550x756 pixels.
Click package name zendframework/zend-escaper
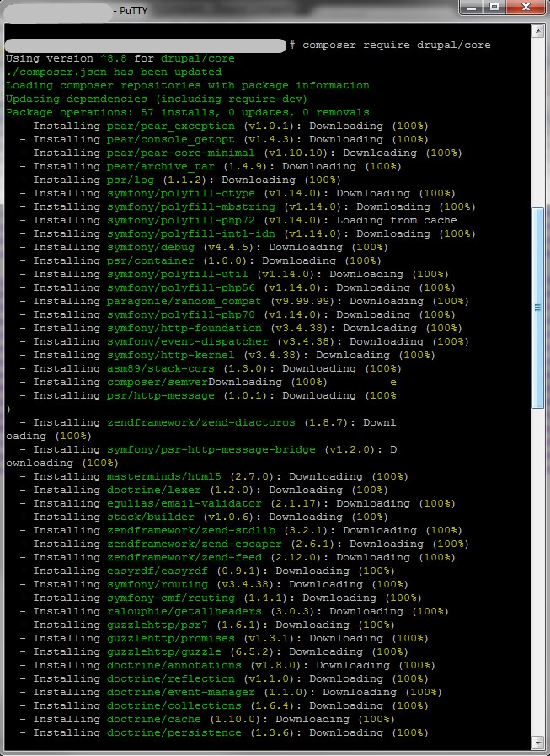coord(195,544)
